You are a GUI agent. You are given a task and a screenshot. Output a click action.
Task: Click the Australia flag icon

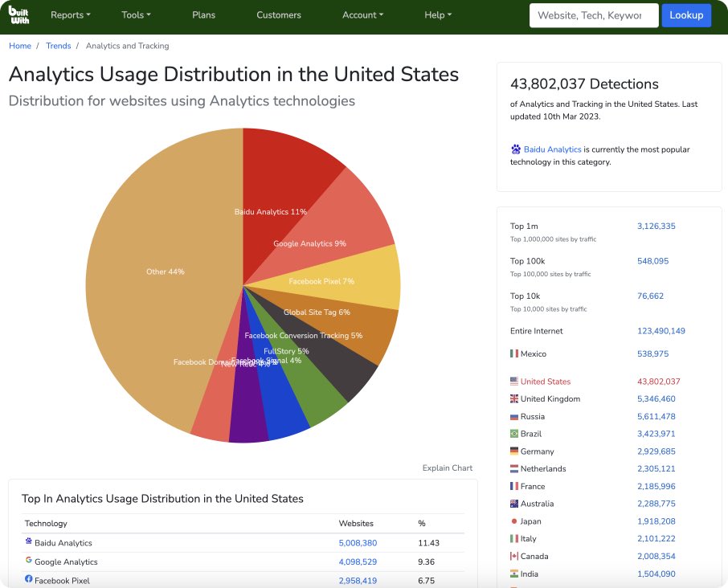pos(514,504)
